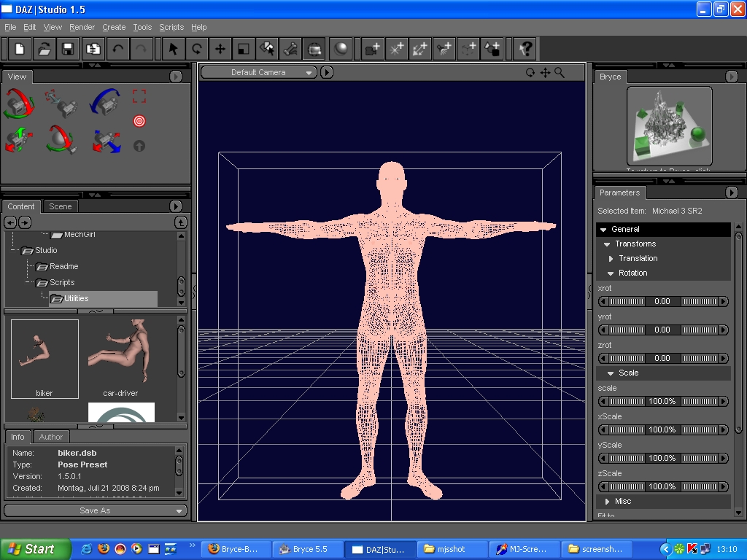Click the Save As button
This screenshot has height=560, width=747.
point(95,510)
